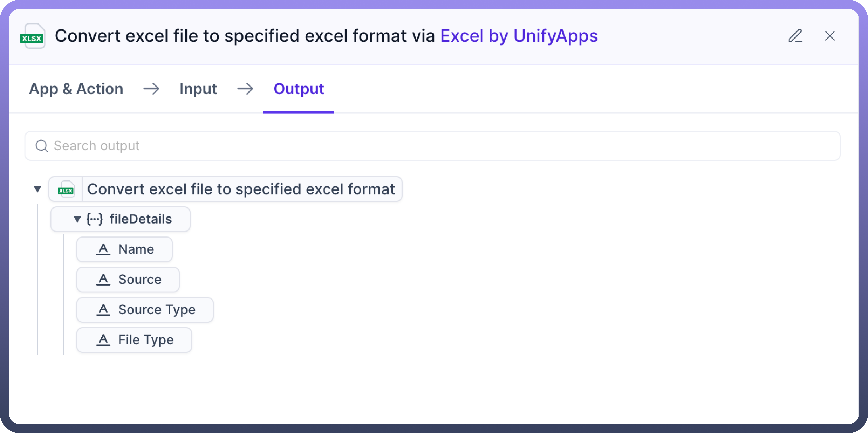Click the text-type icon beside Source Type
The width and height of the screenshot is (868, 433).
pyautogui.click(x=103, y=310)
